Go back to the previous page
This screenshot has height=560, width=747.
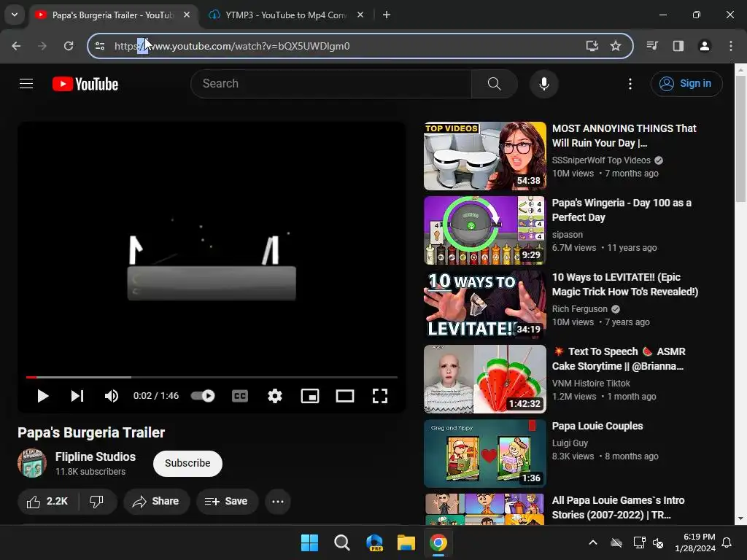16,46
